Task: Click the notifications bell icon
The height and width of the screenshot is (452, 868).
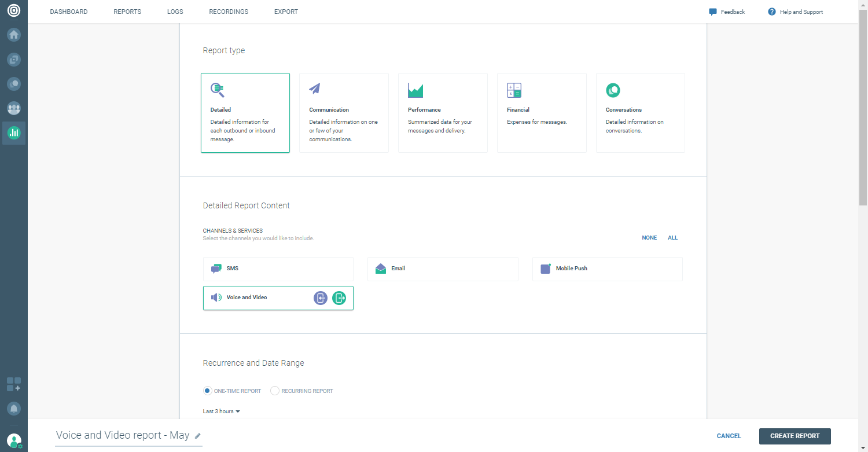Action: (x=14, y=409)
